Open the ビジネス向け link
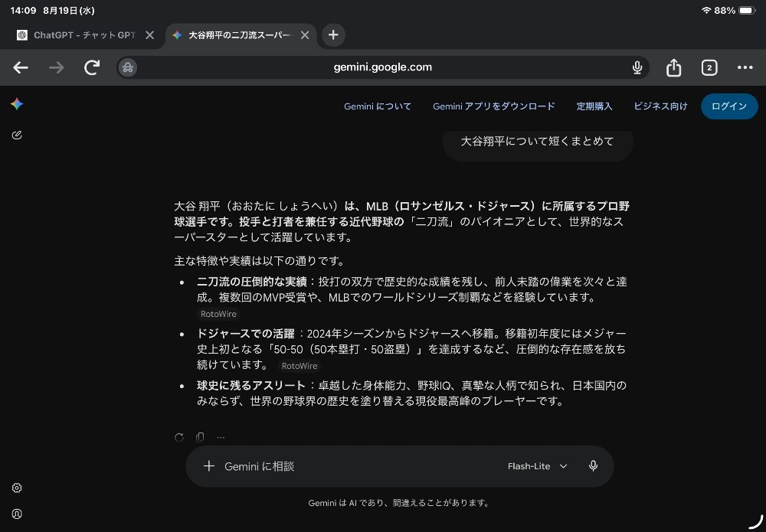The height and width of the screenshot is (532, 766). pyautogui.click(x=660, y=106)
